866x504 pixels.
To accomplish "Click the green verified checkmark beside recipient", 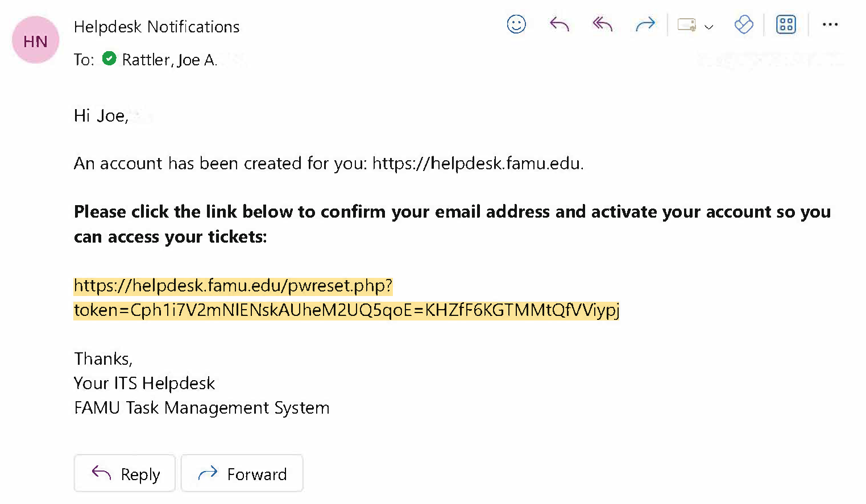I will tap(109, 59).
